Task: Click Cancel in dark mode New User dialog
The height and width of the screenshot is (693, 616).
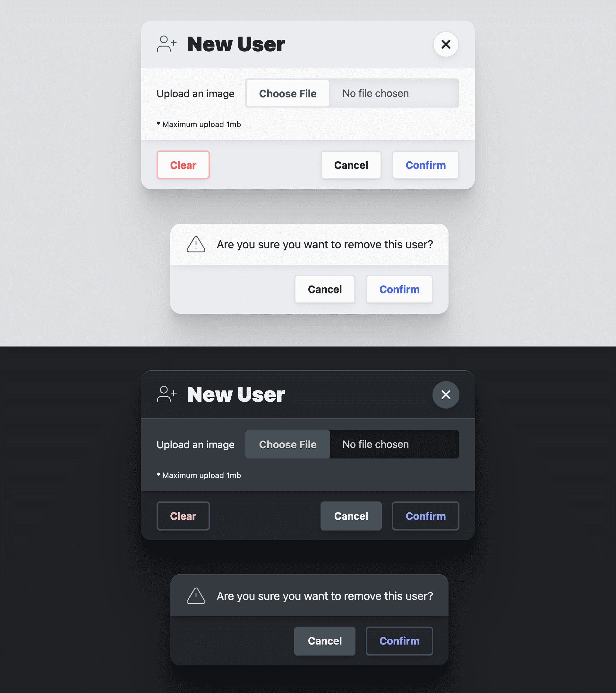Action: click(x=351, y=515)
